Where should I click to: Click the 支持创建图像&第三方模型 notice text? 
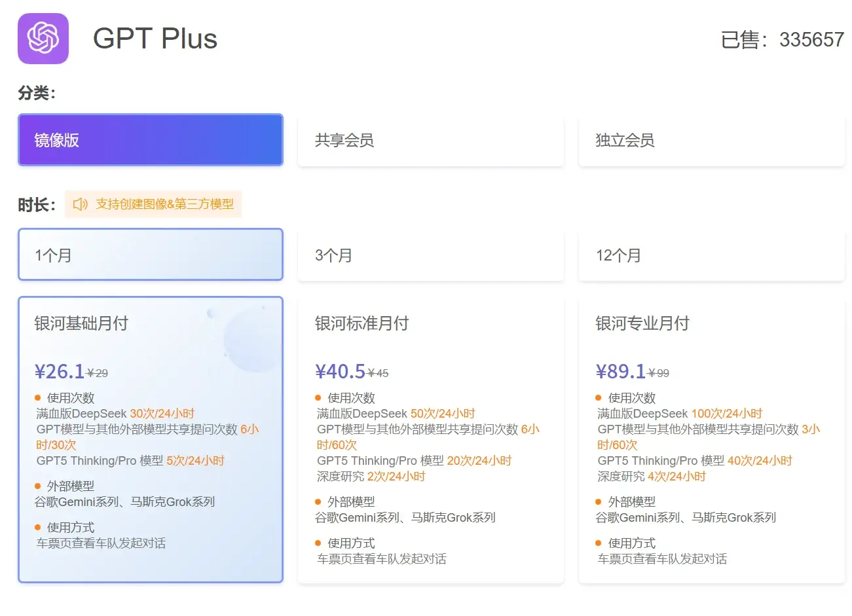(x=164, y=204)
